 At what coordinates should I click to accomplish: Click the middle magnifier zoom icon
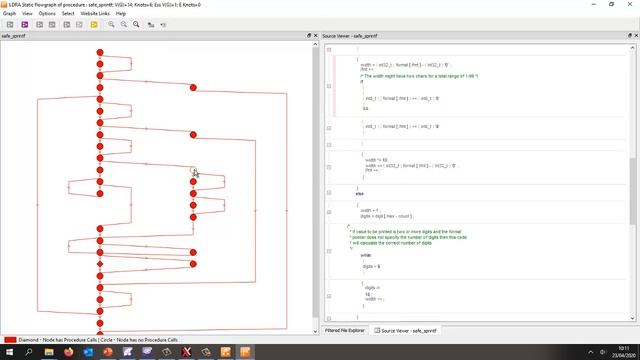pos(124,25)
